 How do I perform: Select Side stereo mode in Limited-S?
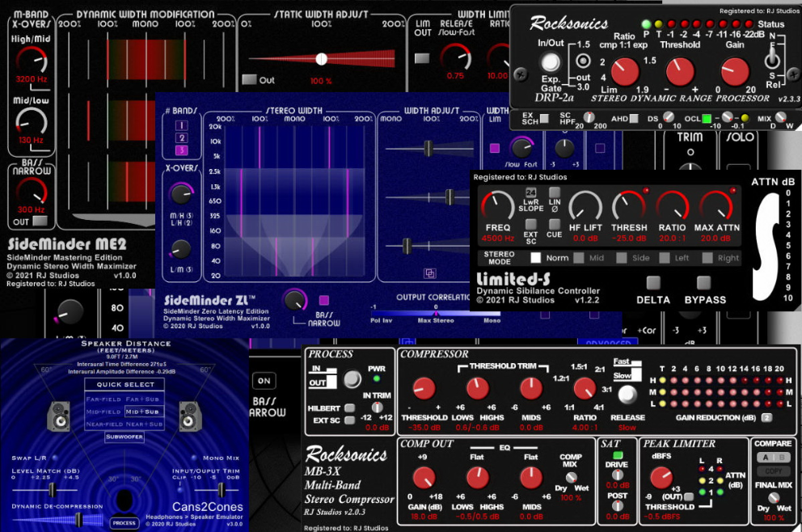pos(622,258)
